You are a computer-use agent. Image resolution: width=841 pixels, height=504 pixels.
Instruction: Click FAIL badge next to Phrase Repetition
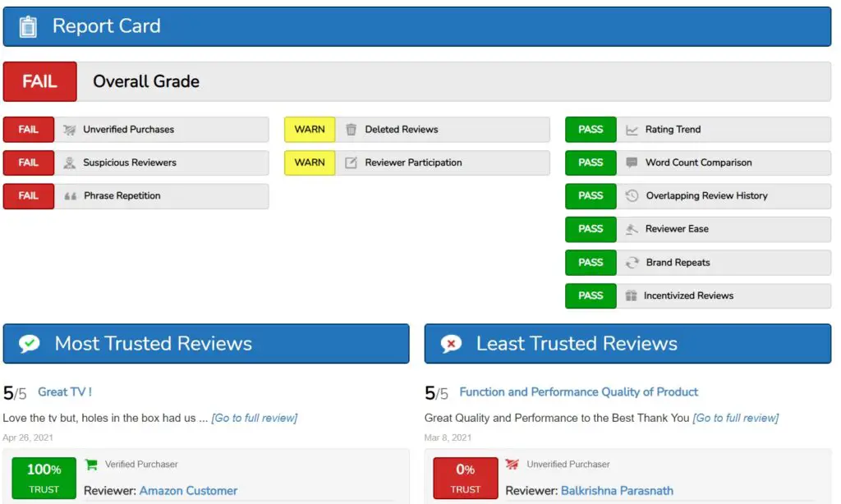pos(29,196)
